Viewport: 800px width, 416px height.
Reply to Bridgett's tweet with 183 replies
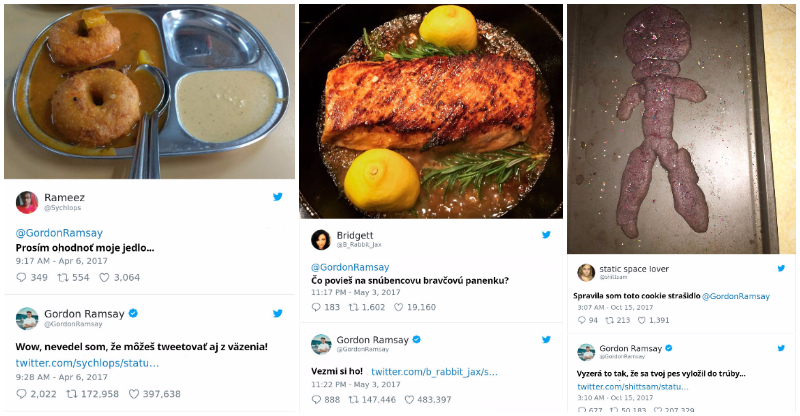(317, 307)
